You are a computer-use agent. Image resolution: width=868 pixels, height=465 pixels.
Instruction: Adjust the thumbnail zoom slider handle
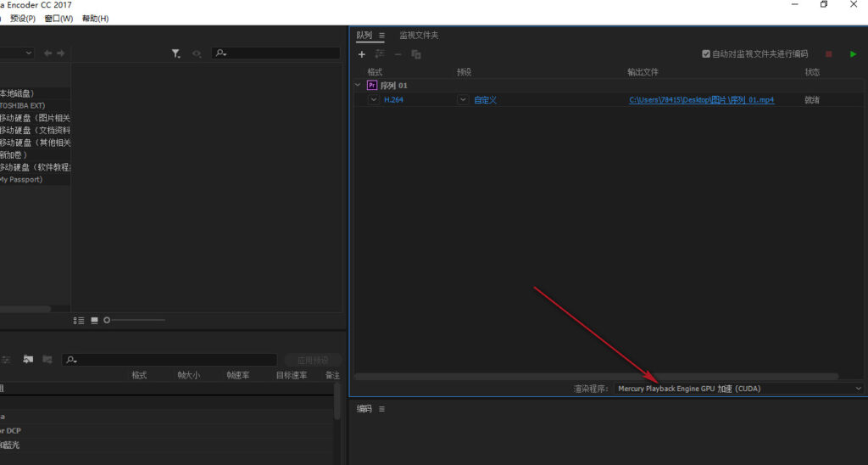(107, 320)
